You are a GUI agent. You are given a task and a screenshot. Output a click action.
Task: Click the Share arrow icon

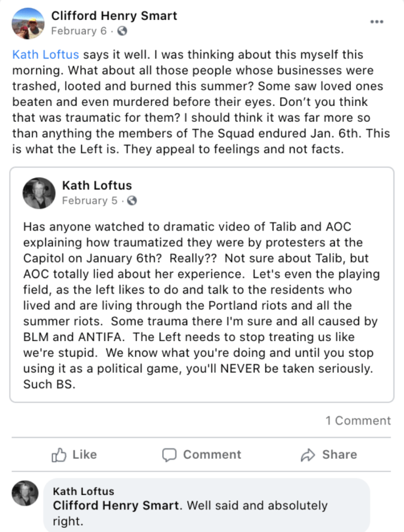(308, 456)
